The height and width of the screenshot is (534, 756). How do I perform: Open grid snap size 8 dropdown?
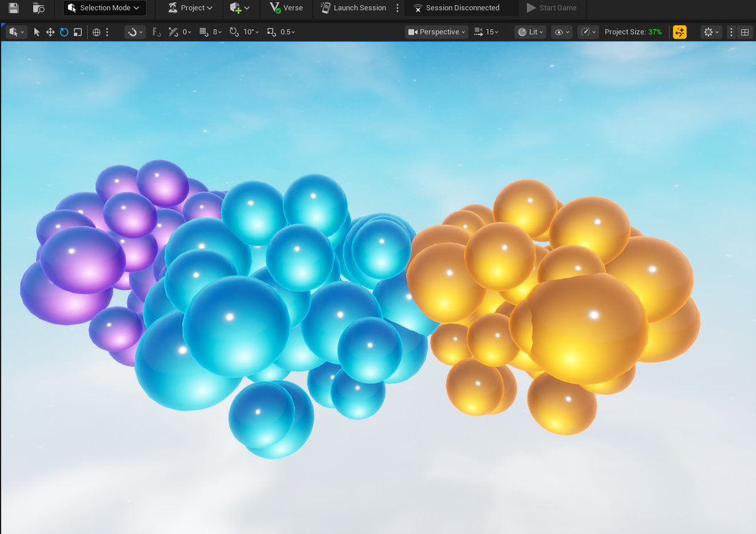tap(217, 32)
